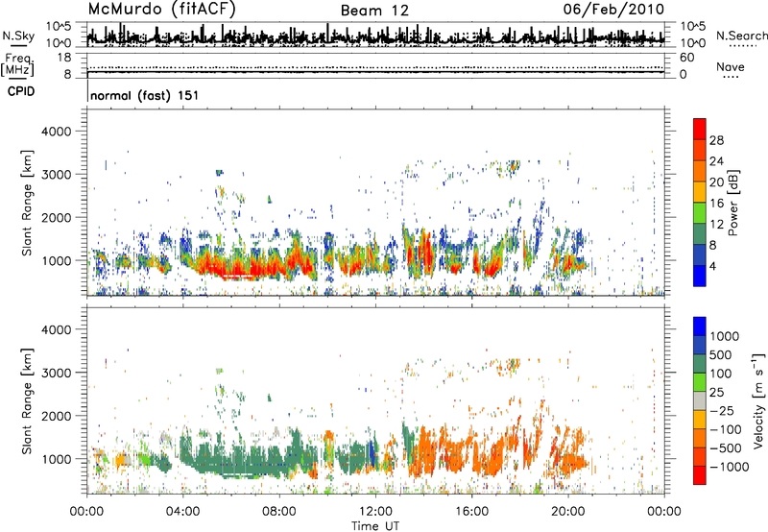Click the '-1000' label on Velocity colorbar
The image size is (768, 532).
(730, 467)
